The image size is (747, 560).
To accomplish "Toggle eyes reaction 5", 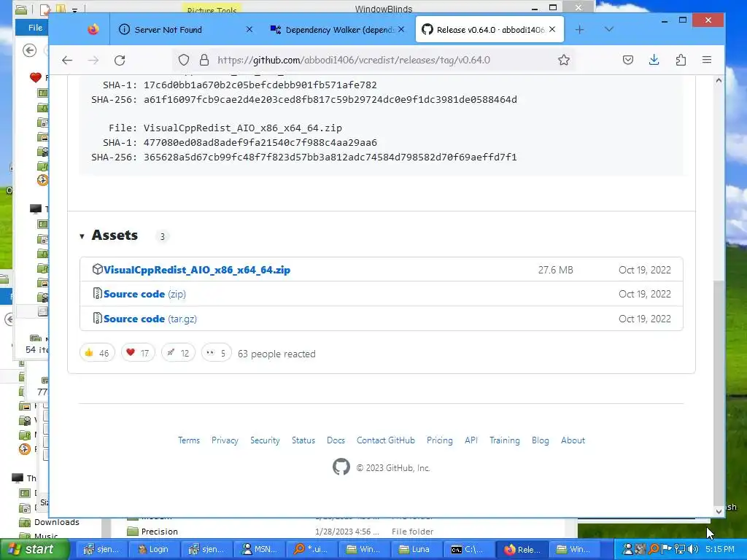I will pos(216,353).
